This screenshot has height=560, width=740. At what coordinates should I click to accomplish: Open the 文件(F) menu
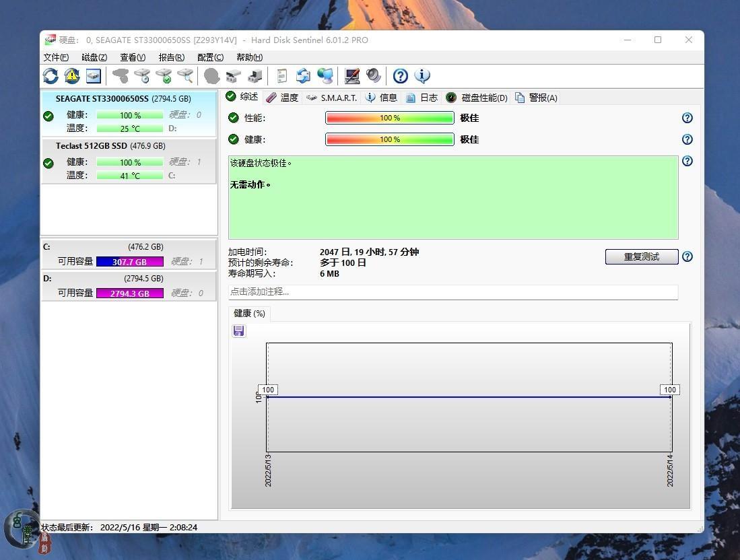coord(56,57)
